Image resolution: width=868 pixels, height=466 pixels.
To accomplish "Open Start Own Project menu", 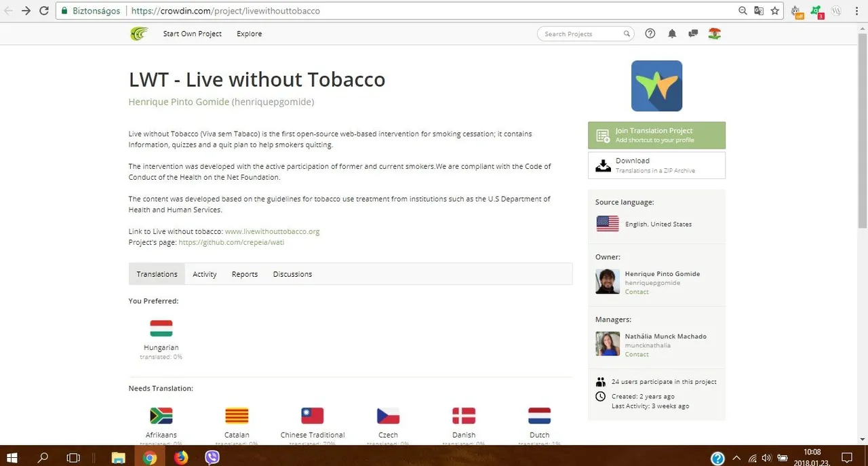I will pyautogui.click(x=193, y=34).
